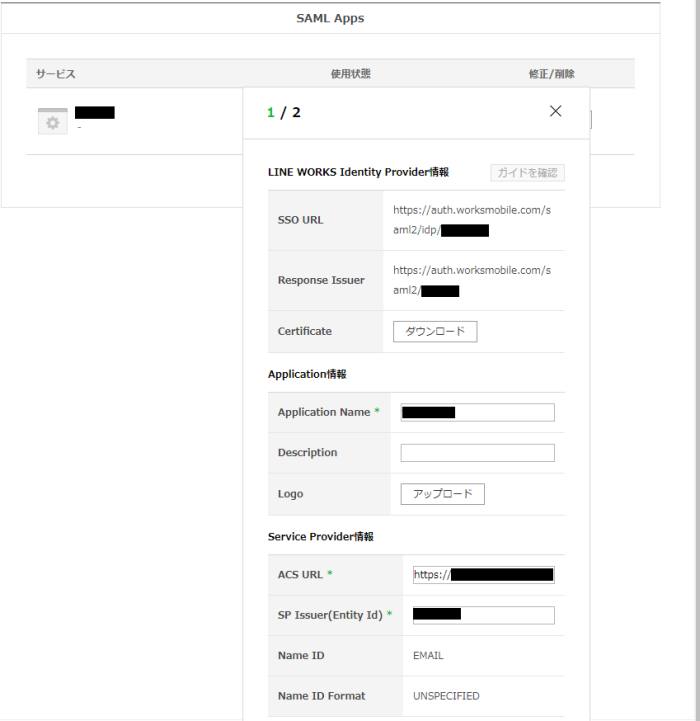
Task: Click the EMAIL Name ID value
Action: pyautogui.click(x=428, y=656)
